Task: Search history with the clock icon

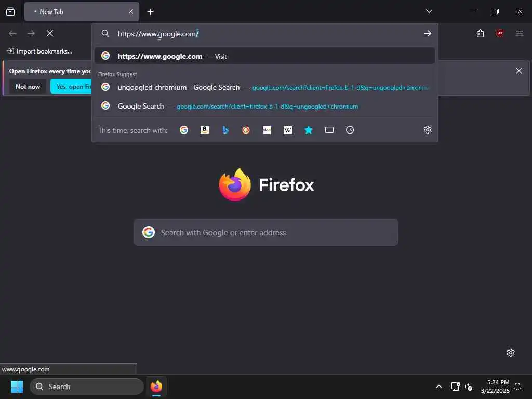Action: (x=350, y=130)
